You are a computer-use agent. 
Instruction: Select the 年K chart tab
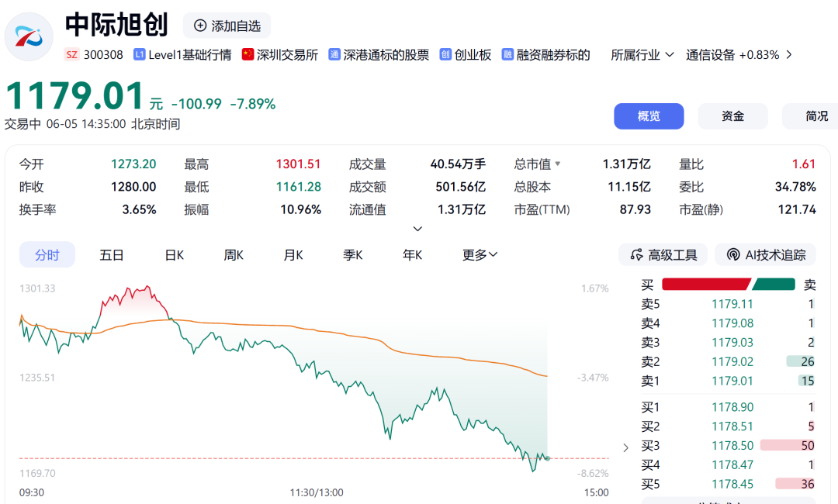click(x=412, y=254)
